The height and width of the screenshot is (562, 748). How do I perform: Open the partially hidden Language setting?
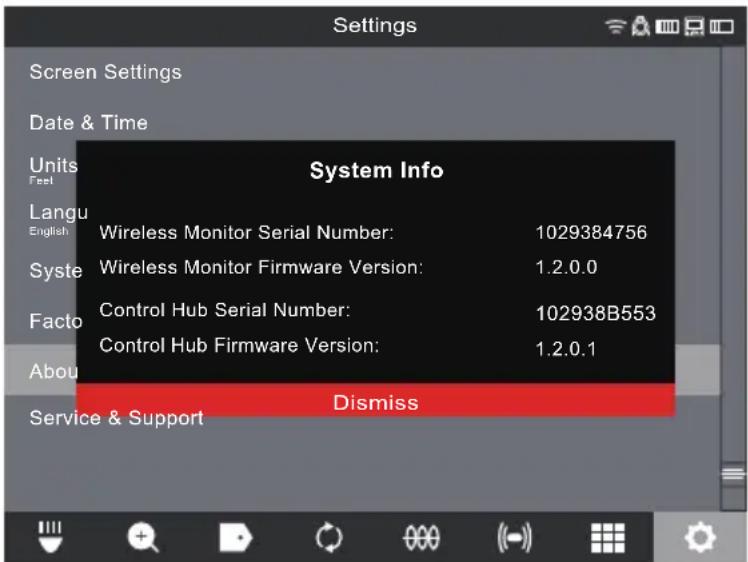pyautogui.click(x=58, y=219)
